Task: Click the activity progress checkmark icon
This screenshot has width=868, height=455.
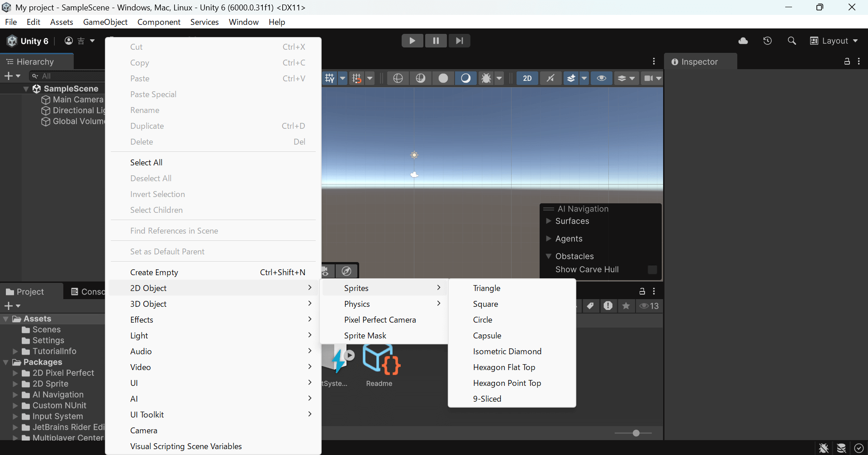Action: point(859,448)
